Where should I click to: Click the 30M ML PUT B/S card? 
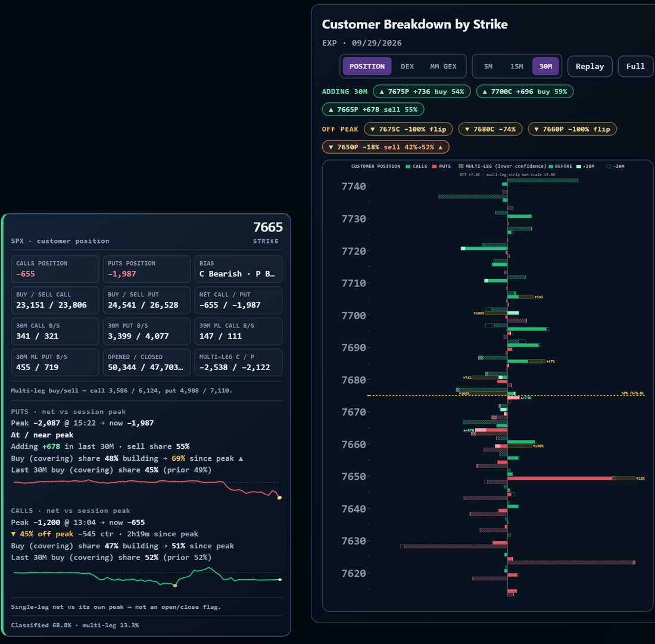(55, 362)
